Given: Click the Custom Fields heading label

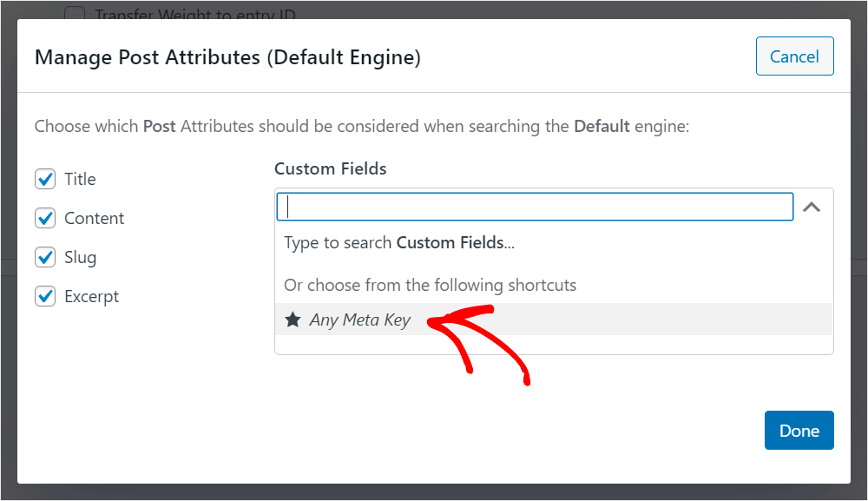Looking at the screenshot, I should point(331,168).
